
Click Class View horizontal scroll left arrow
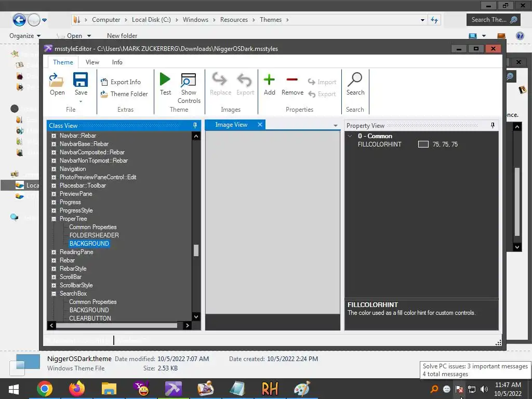tap(51, 325)
